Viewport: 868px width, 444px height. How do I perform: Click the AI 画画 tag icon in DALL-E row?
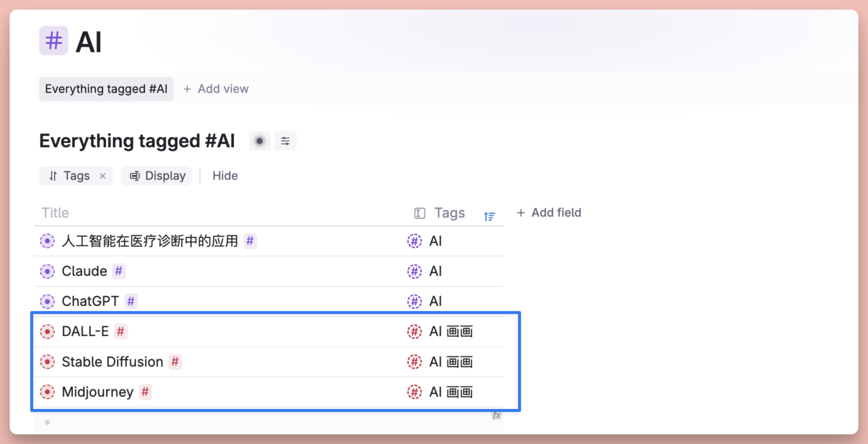pos(414,331)
